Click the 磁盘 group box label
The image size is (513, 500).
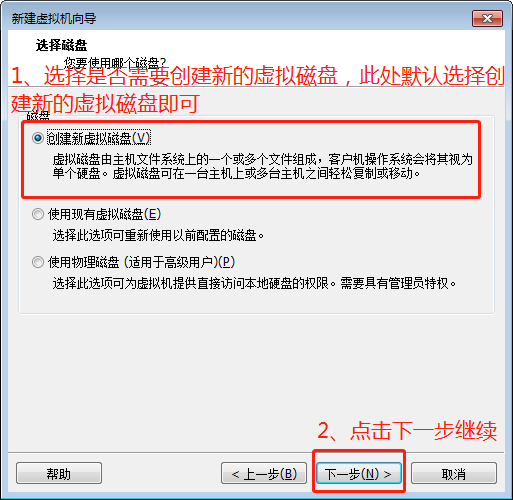(x=38, y=116)
